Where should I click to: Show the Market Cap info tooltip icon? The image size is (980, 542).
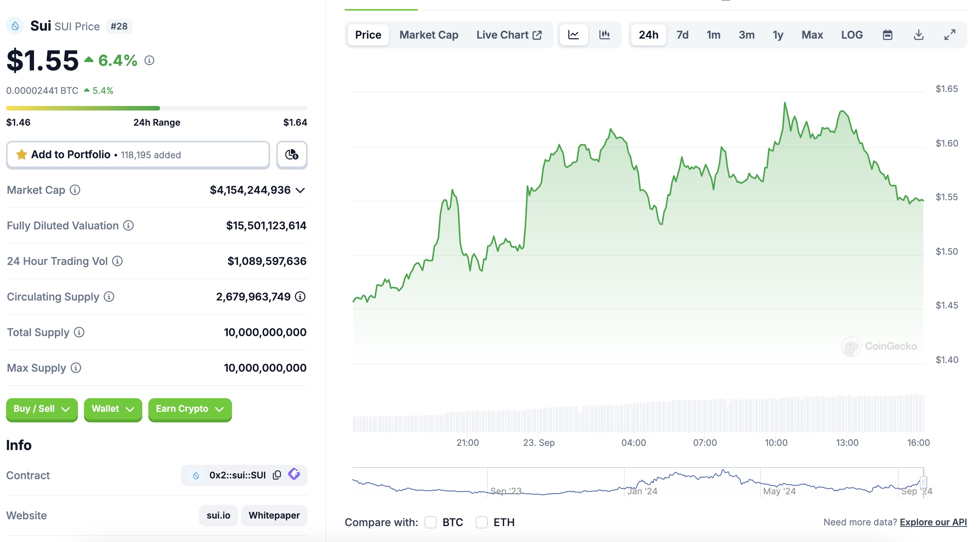coord(75,190)
